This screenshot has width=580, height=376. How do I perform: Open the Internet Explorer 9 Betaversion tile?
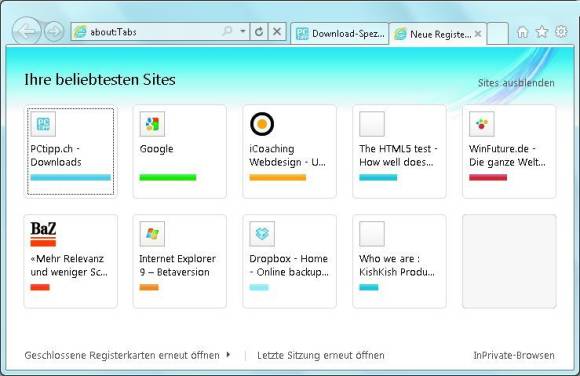[x=179, y=261]
